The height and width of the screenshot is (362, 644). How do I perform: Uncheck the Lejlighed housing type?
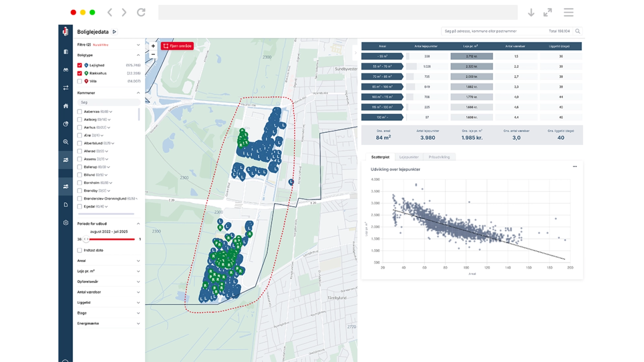80,65
